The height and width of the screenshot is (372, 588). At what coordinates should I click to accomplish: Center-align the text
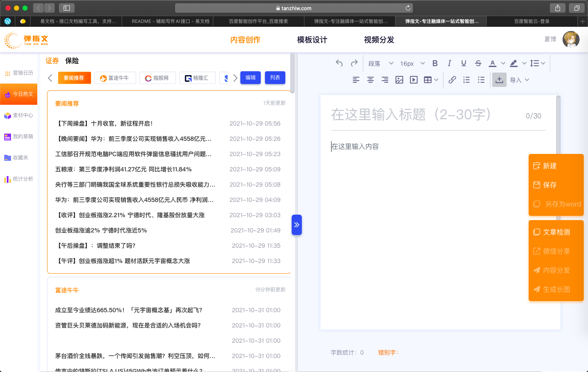[x=370, y=80]
